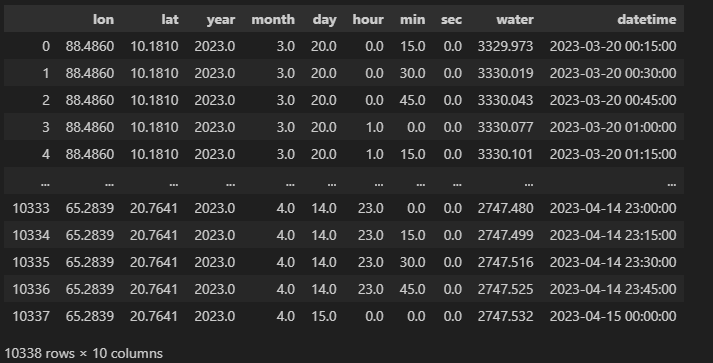Click the 'lon' column header
The width and height of the screenshot is (713, 363).
tap(103, 20)
